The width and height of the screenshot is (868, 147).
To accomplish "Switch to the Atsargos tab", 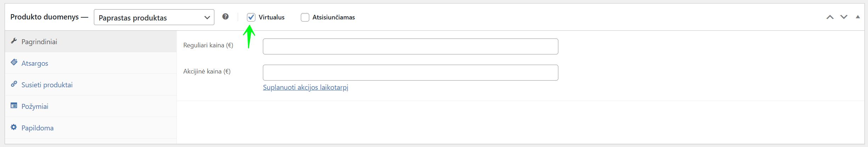I will pyautogui.click(x=35, y=63).
